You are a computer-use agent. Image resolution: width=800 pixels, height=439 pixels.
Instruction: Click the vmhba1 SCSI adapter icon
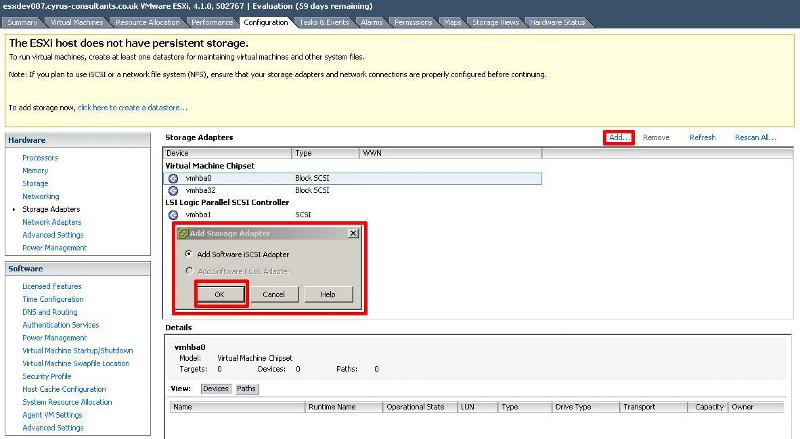[173, 215]
